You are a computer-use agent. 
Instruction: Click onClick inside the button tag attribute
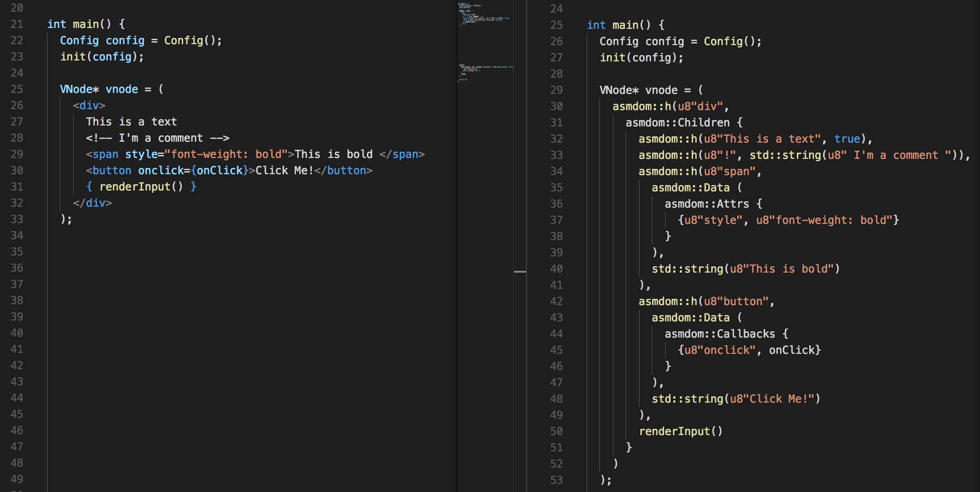coord(220,171)
